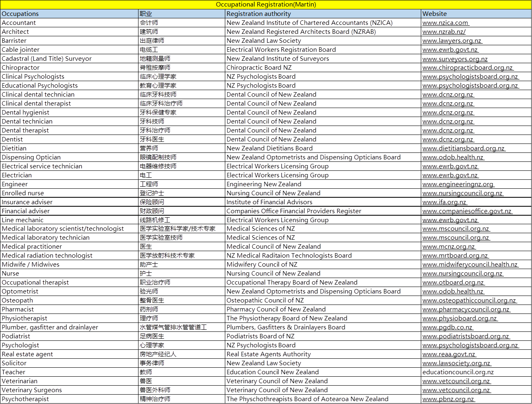
Task: Open the www.nzica.com website link
Action: point(445,23)
